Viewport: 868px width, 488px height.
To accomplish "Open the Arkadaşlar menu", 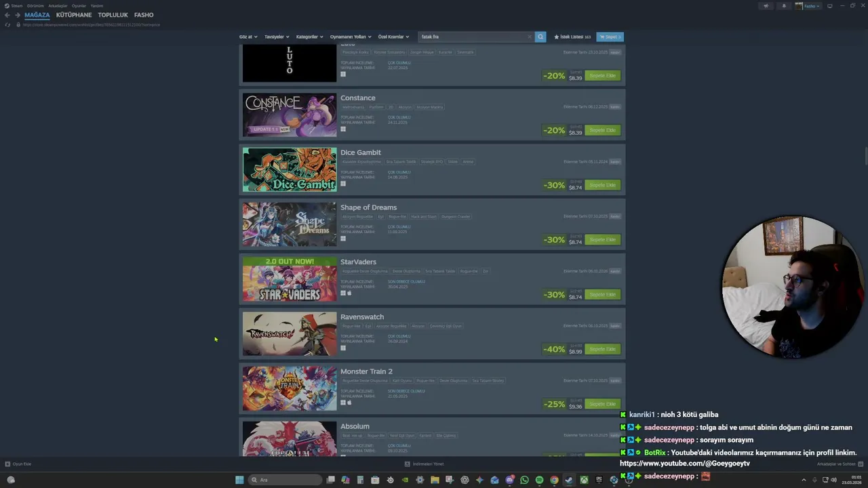I will coord(58,5).
